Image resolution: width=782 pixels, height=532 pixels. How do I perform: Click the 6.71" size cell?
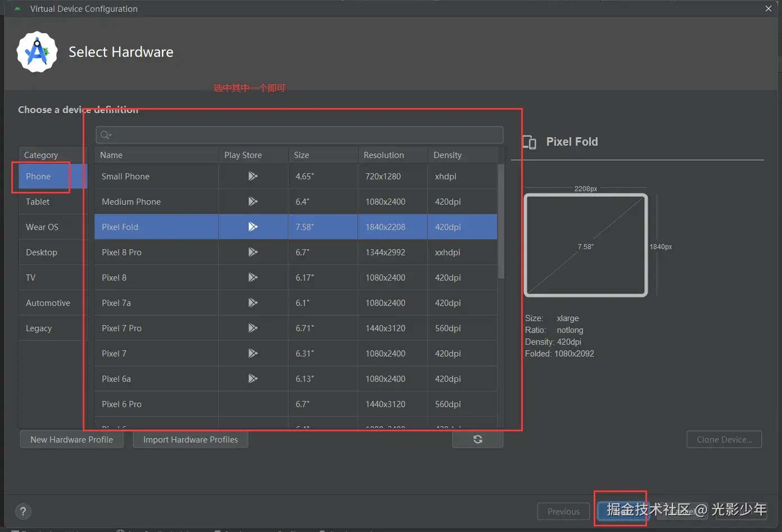tap(323, 328)
